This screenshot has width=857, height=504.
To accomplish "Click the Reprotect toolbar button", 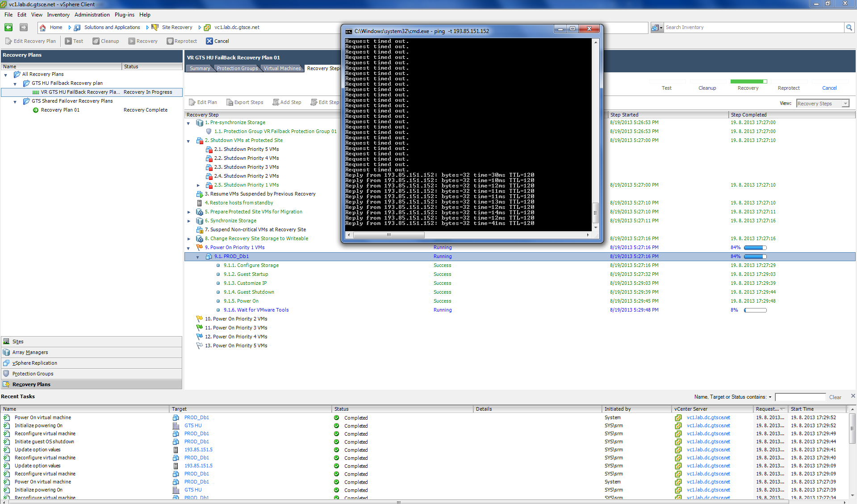I will (x=182, y=41).
